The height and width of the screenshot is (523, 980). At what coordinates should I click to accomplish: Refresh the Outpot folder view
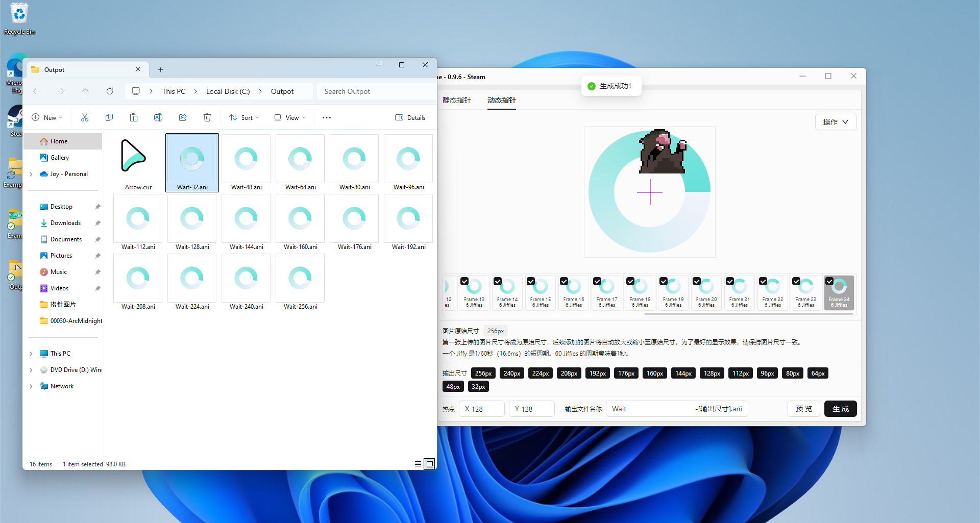click(110, 91)
